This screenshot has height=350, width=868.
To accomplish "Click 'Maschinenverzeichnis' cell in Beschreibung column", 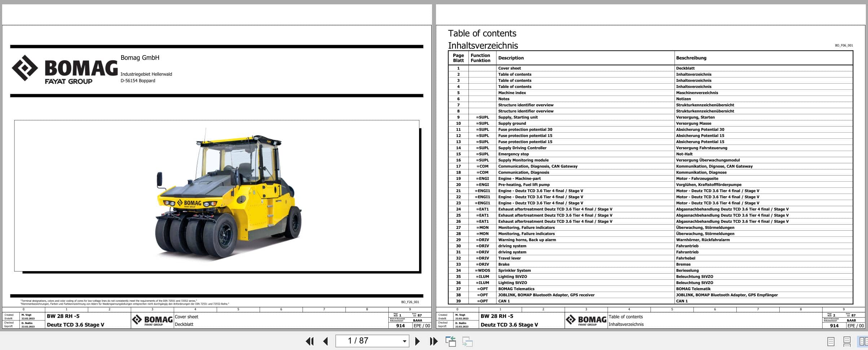I will tap(697, 93).
